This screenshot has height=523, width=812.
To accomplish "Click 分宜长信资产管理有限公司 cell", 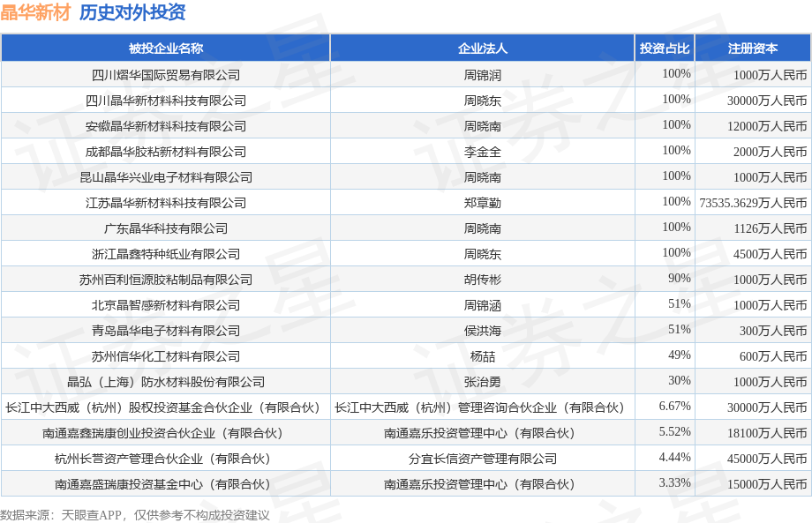I will click(482, 459).
